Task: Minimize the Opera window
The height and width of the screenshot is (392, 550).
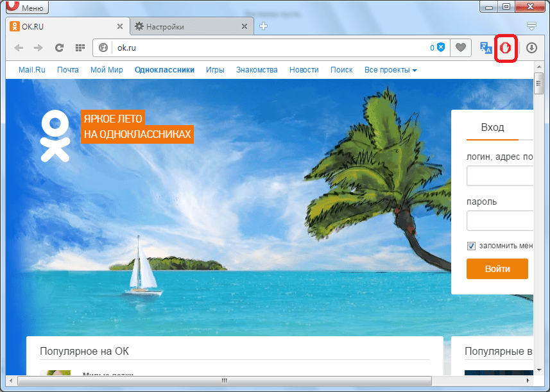Action: [x=489, y=6]
